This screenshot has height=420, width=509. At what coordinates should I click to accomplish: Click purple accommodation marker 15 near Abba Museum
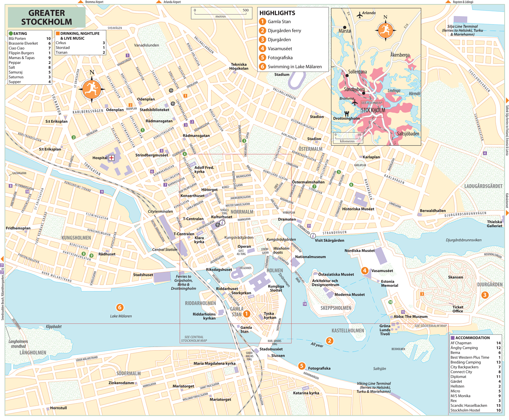click(403, 312)
